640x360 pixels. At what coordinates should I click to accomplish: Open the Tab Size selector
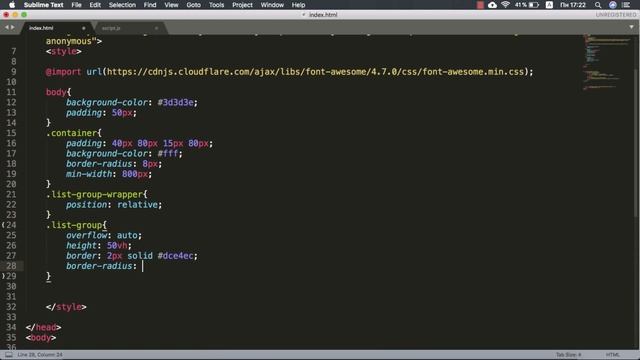(x=568, y=355)
